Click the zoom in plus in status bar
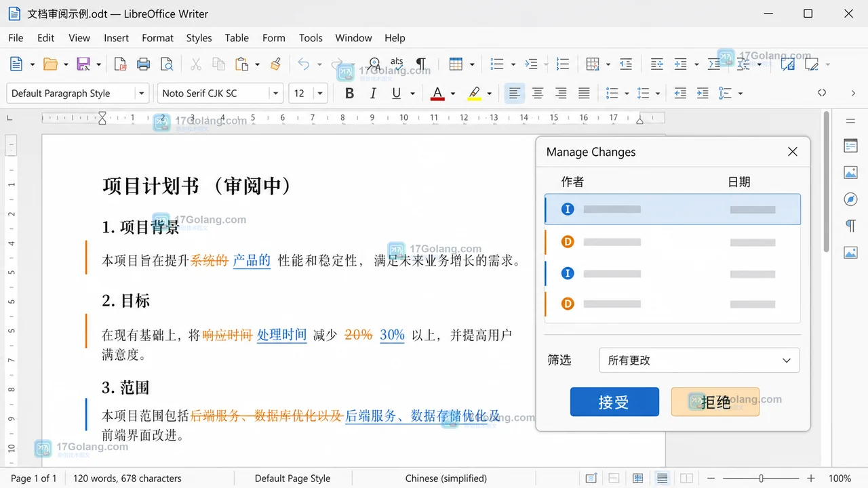 tap(811, 479)
